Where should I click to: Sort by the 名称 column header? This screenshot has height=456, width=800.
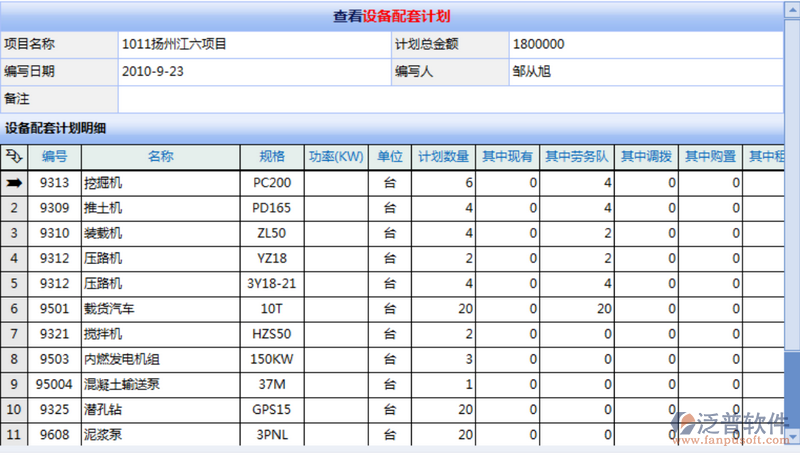(160, 157)
